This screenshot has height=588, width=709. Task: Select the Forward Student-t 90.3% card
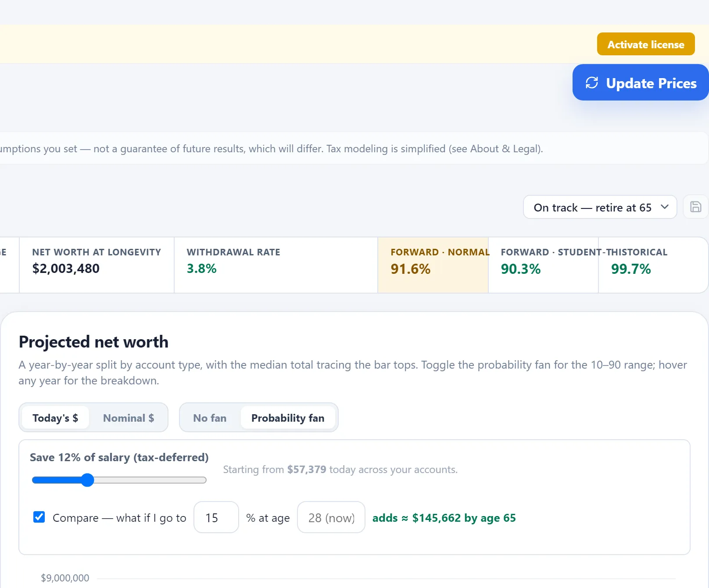point(543,265)
